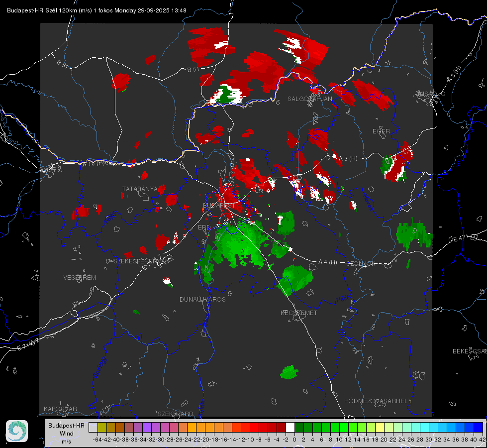487x448 pixels.
Task: Click the blue Pest county label
Action: tap(342, 300)
